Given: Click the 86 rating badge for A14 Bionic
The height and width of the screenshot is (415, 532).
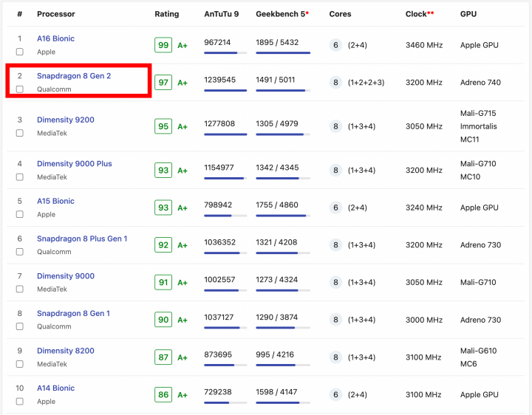Looking at the screenshot, I should click(x=163, y=394).
